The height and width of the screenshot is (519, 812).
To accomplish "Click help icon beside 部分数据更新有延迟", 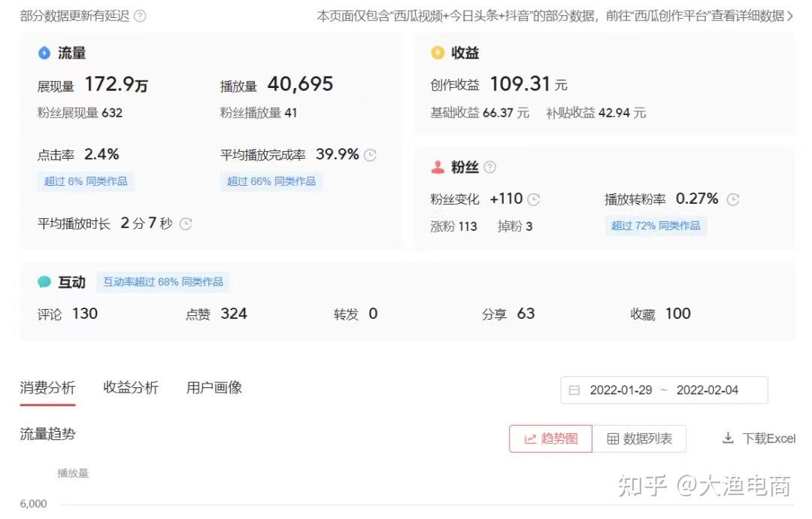I will click(x=140, y=16).
